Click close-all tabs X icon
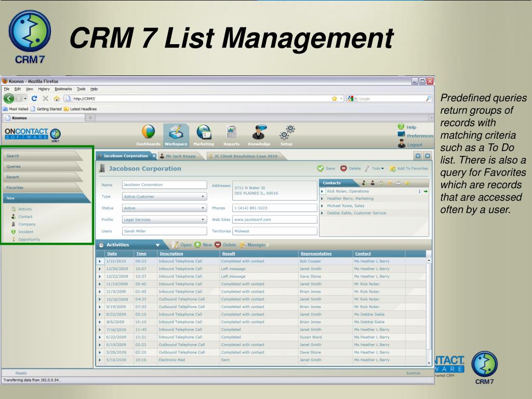Image resolution: width=532 pixels, height=399 pixels. 428,156
